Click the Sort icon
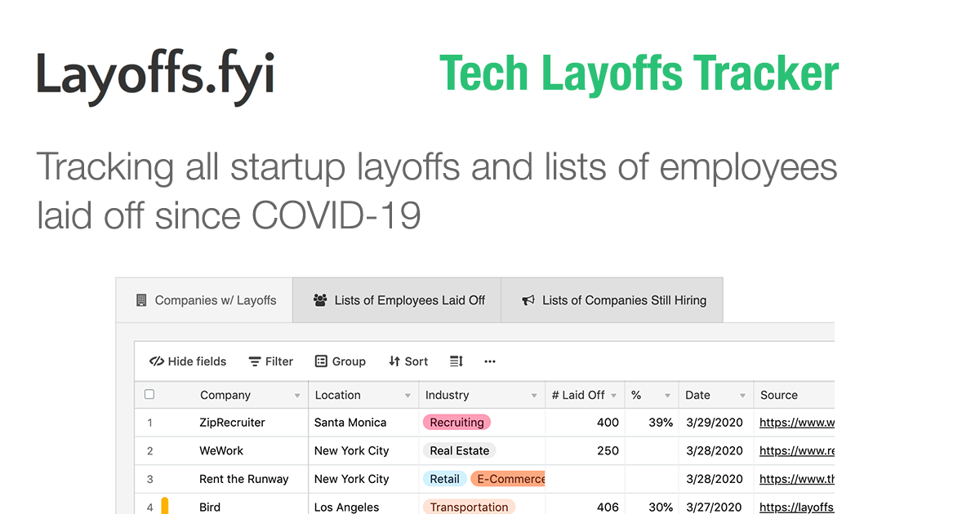The width and height of the screenshot is (980, 514). click(394, 361)
